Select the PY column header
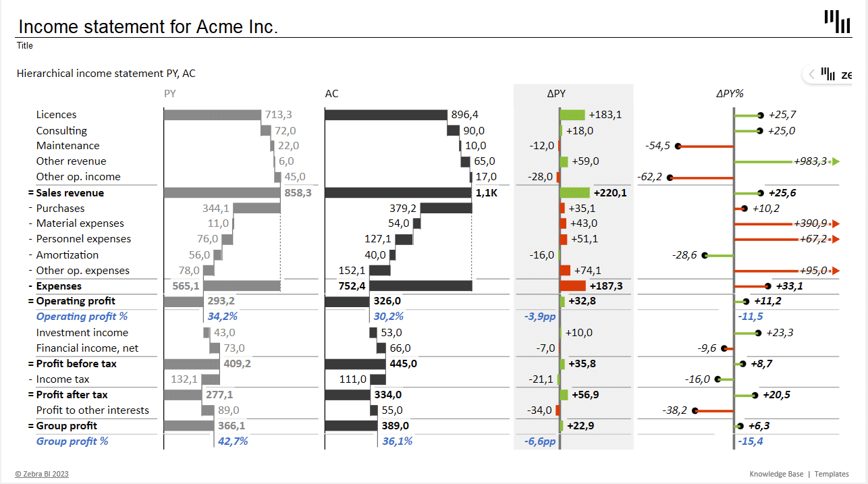This screenshot has width=868, height=484. (169, 94)
